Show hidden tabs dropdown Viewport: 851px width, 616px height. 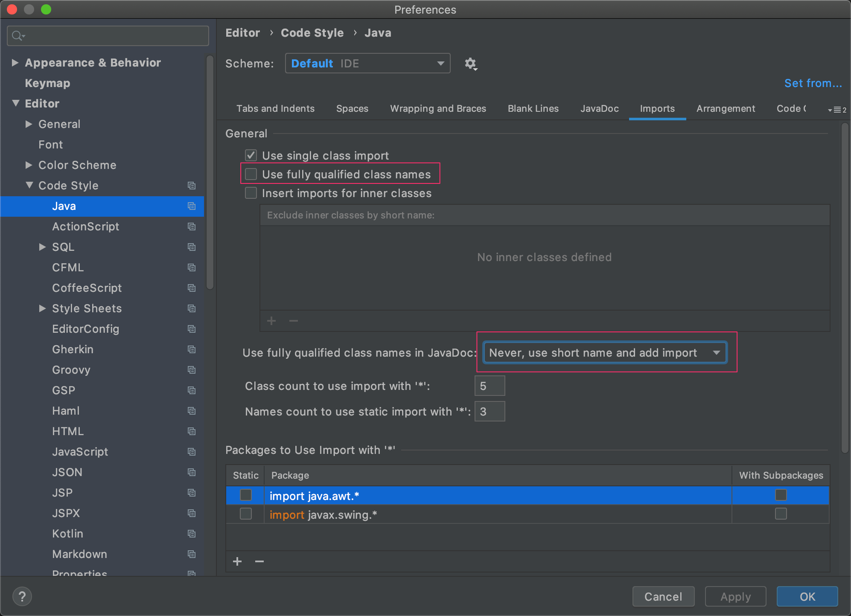[836, 110]
